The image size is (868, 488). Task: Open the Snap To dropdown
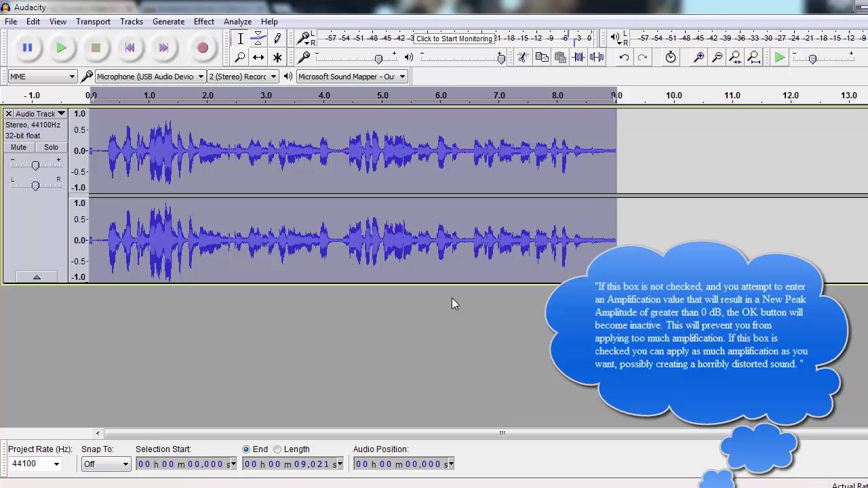click(x=105, y=464)
